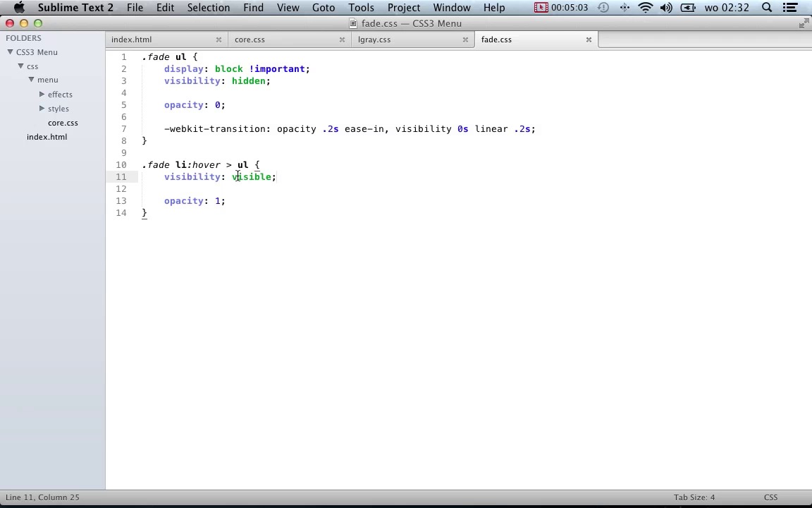
Task: Click the screen recording timer icon
Action: point(541,7)
